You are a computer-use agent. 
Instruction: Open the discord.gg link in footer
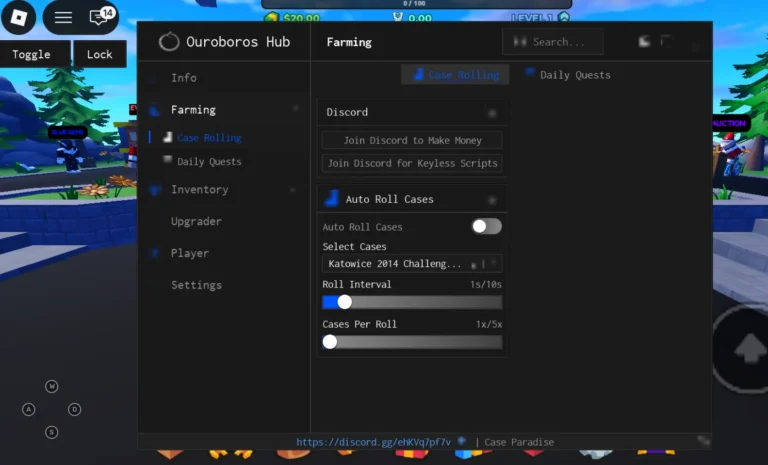373,442
